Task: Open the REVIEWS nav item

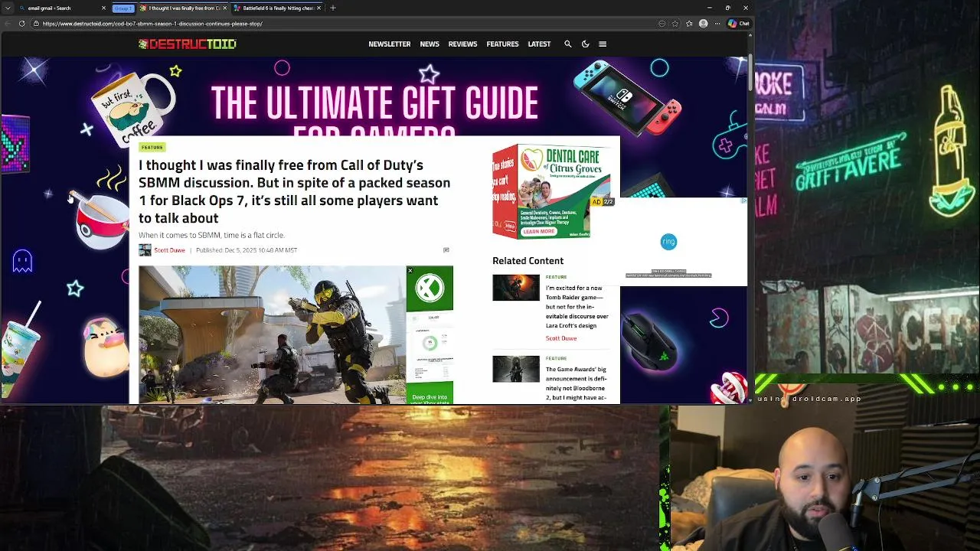Action: coord(462,44)
